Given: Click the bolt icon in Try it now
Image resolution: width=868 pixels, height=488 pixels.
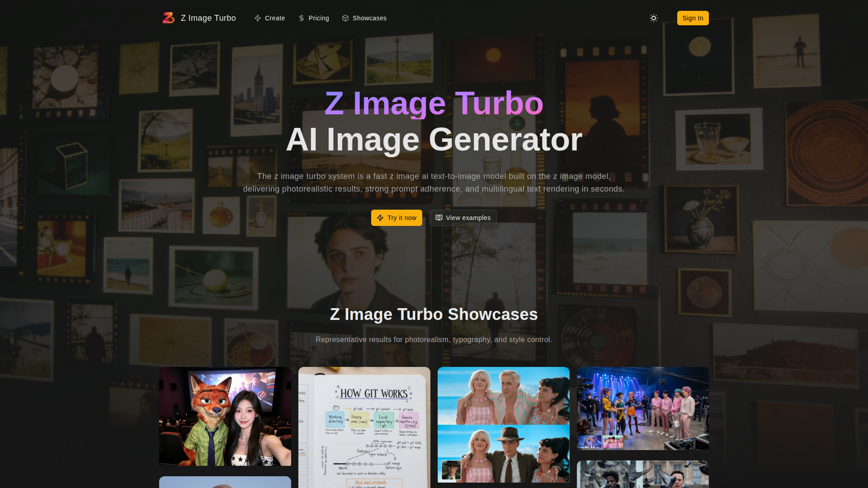Looking at the screenshot, I should (x=380, y=218).
